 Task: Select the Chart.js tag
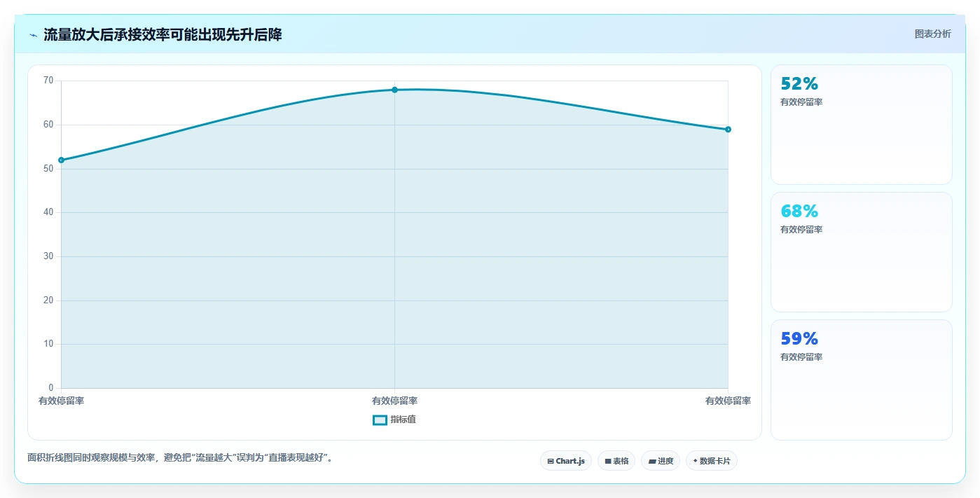point(566,461)
